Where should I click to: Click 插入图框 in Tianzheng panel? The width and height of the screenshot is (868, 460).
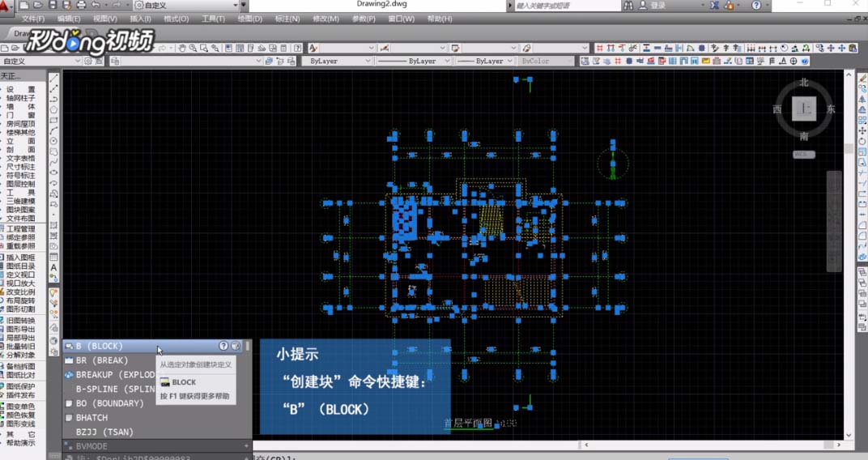coord(20,258)
